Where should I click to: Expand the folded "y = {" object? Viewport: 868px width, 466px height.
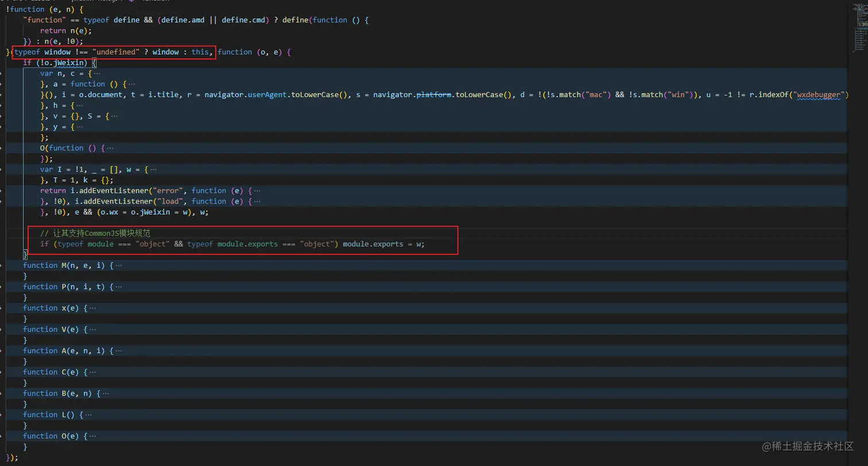[79, 127]
